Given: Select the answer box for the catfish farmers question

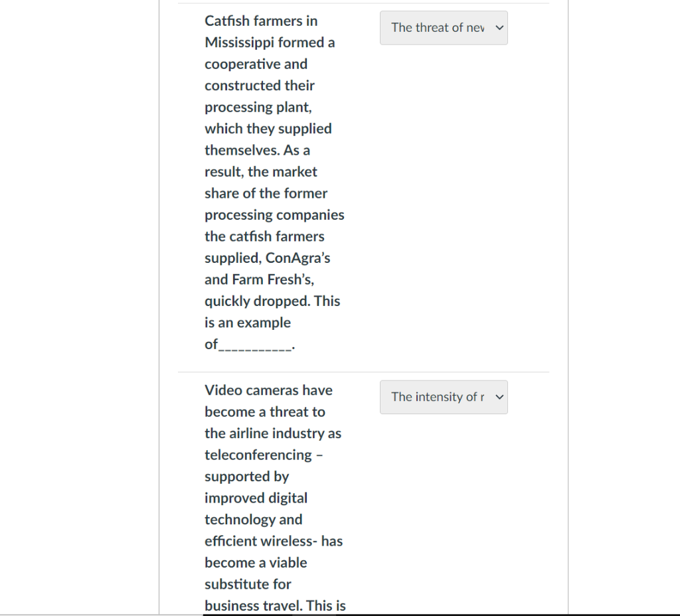Looking at the screenshot, I should click(443, 28).
